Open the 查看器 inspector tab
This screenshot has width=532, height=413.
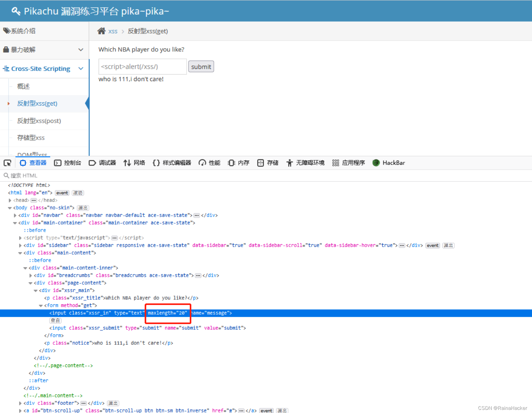coord(33,163)
